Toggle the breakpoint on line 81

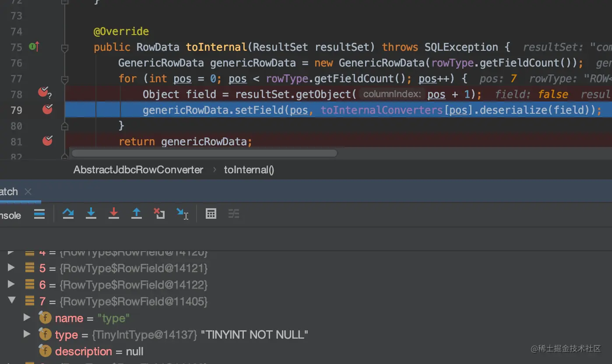tap(47, 141)
